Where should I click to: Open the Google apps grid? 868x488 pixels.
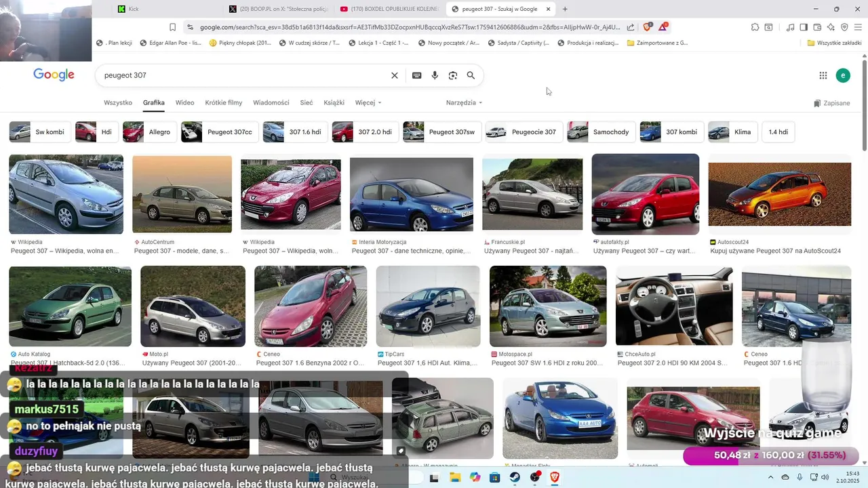823,75
